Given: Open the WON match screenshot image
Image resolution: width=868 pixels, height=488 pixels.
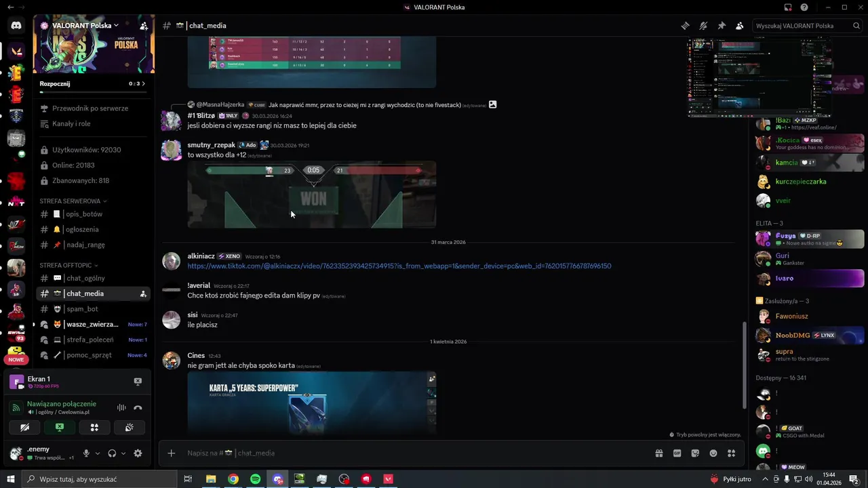Looking at the screenshot, I should [x=312, y=195].
